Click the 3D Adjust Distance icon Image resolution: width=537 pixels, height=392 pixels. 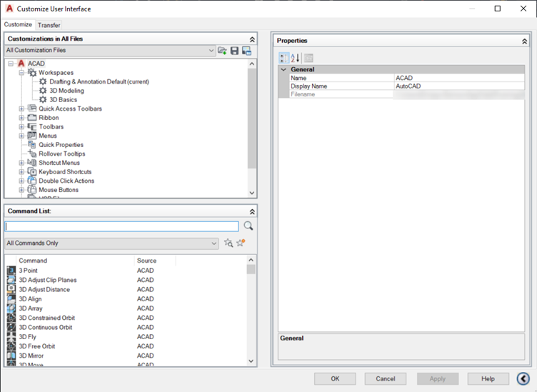point(11,289)
